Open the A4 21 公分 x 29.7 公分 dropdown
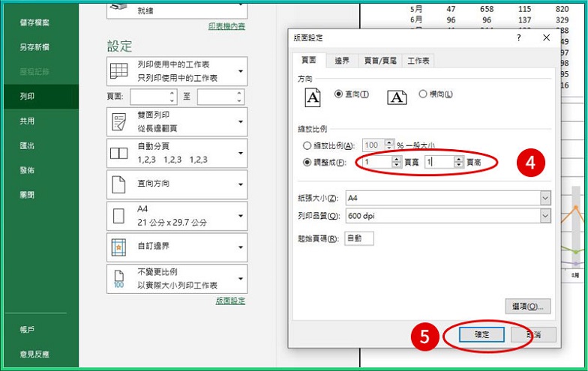 pyautogui.click(x=177, y=216)
